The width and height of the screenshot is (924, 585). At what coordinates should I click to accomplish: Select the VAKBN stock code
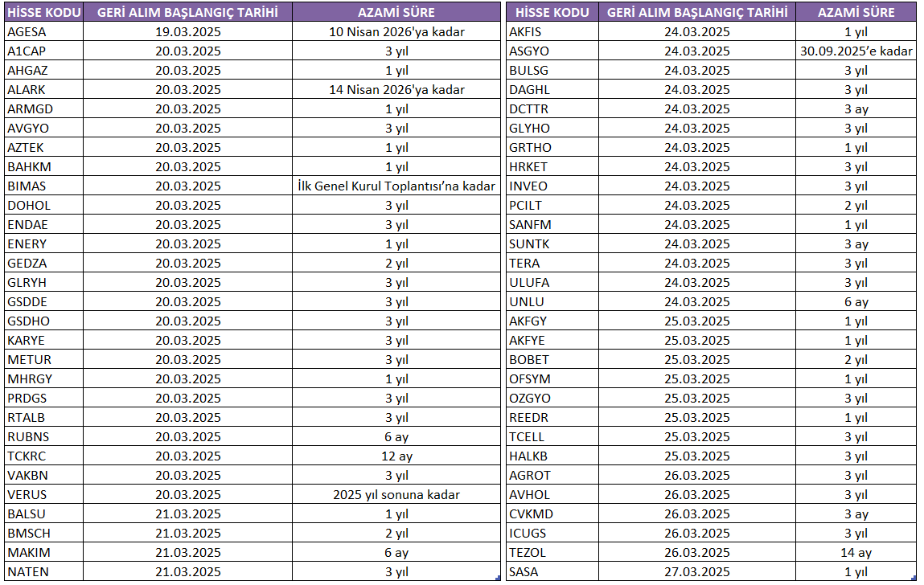pos(43,476)
